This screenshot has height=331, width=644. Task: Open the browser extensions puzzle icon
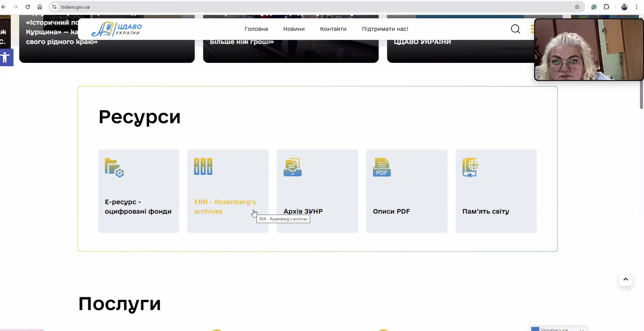606,7
